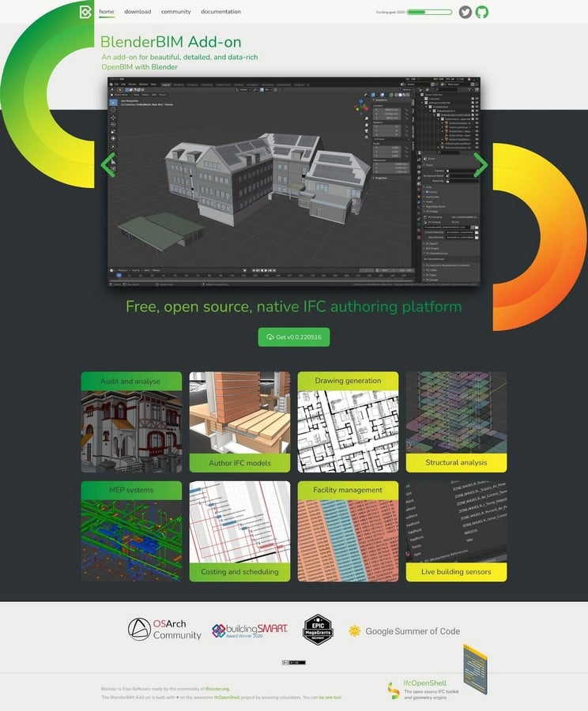Click the buildingSMART award logo

click(x=250, y=630)
